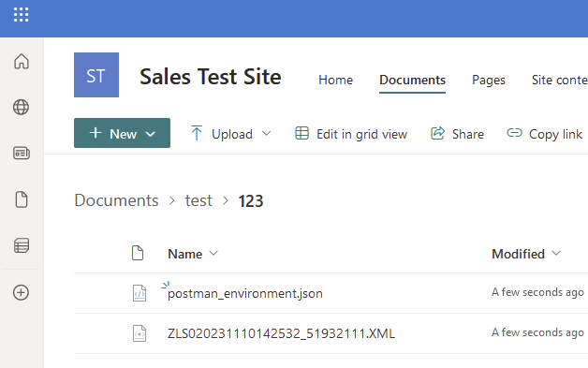Click the Share toolbar button
This screenshot has height=368, width=588.
click(x=457, y=134)
